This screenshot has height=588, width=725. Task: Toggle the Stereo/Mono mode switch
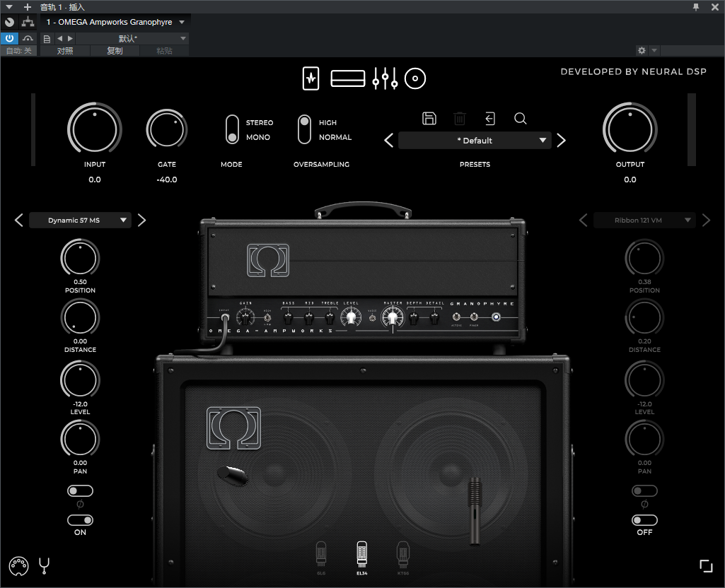pos(232,129)
